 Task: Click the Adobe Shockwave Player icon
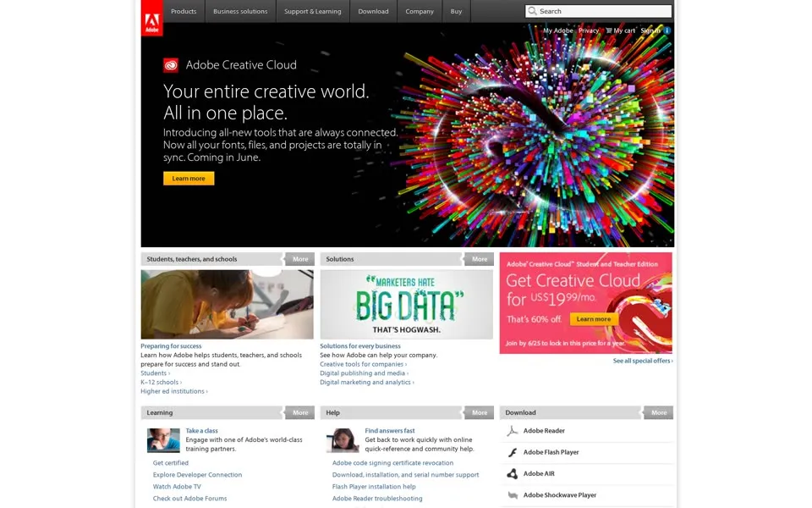click(x=513, y=495)
